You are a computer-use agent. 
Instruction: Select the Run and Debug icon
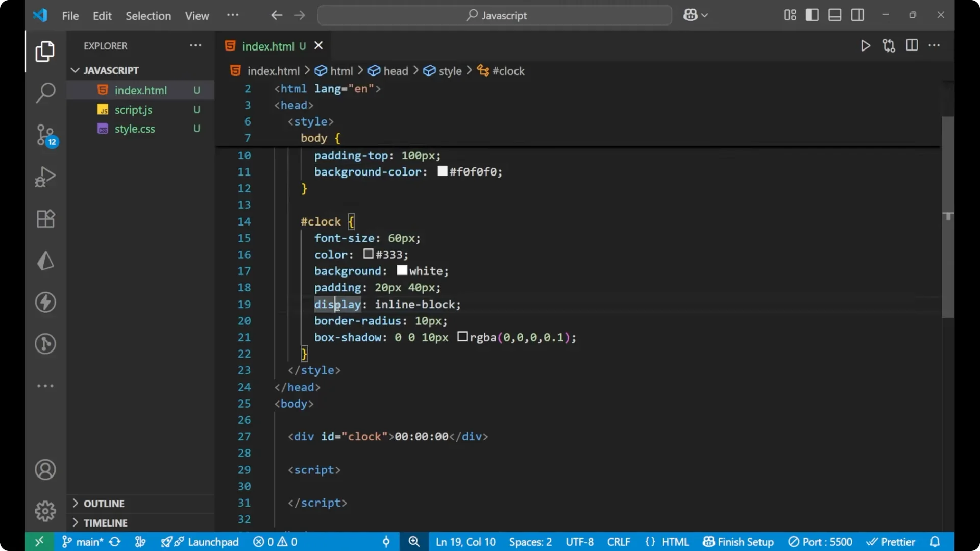click(45, 177)
